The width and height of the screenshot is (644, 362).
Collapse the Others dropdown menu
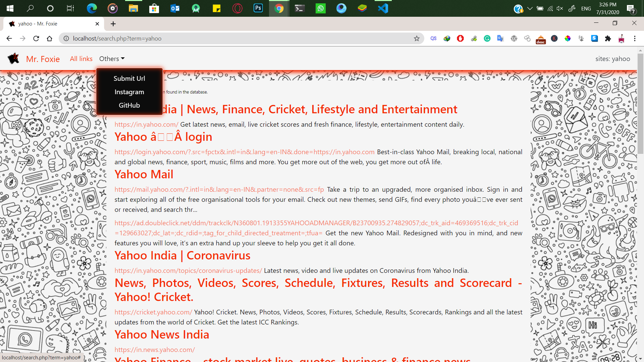click(112, 59)
